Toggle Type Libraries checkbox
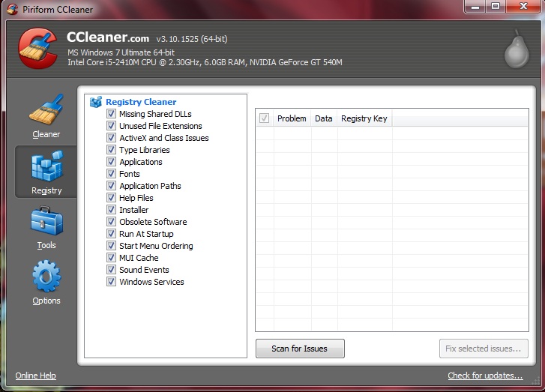545x392 pixels. pyautogui.click(x=111, y=150)
